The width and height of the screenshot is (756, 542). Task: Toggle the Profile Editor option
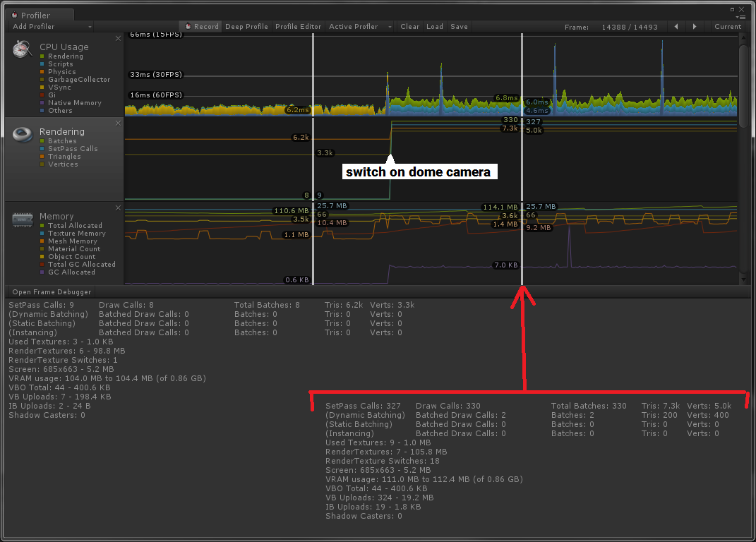click(298, 27)
